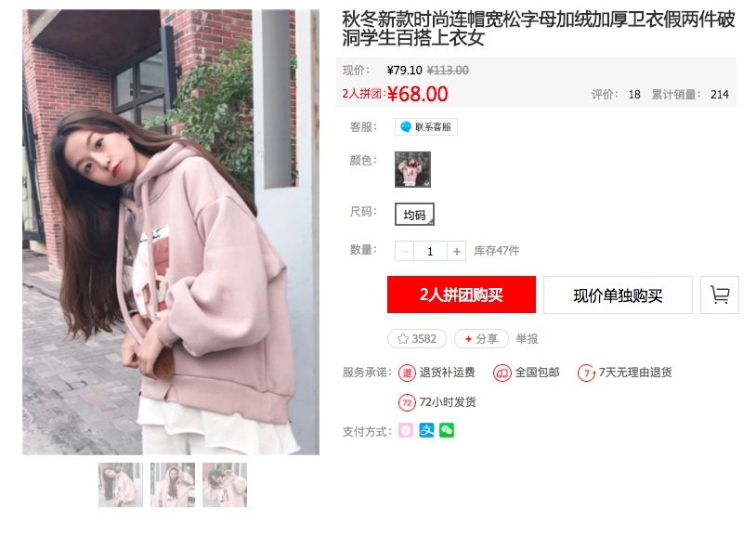756x537 pixels.
Task: Click the 全国包邮 free shipping icon
Action: 502,373
